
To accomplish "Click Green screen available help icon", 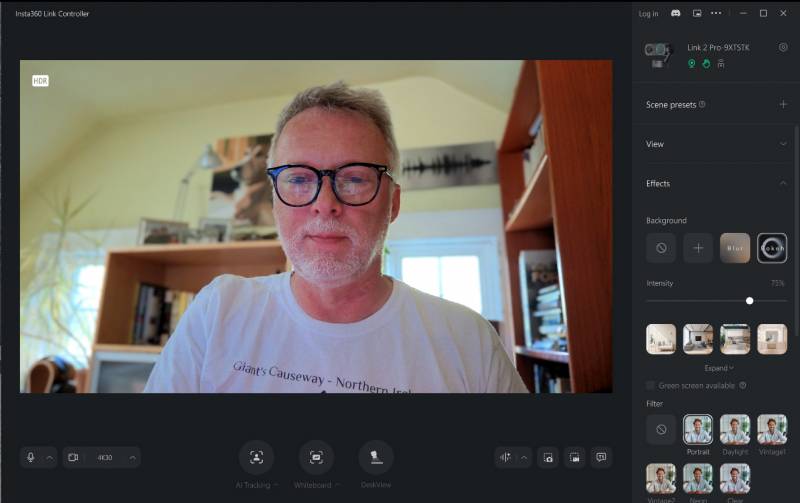I will pos(743,385).
